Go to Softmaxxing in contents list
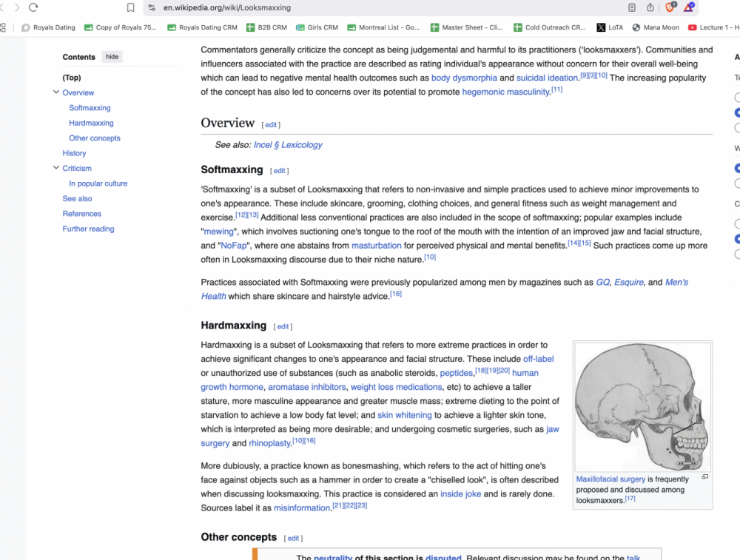740x560 pixels. coord(90,107)
